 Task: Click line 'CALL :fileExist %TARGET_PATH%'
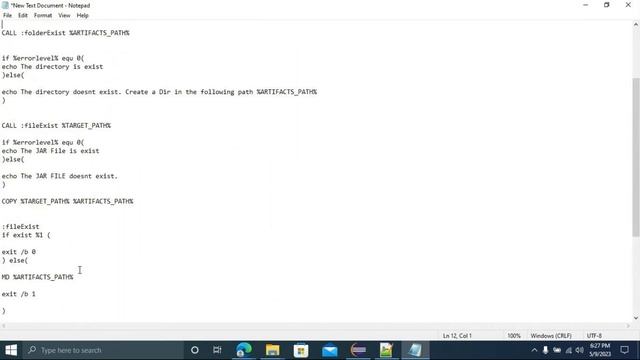tap(56, 125)
